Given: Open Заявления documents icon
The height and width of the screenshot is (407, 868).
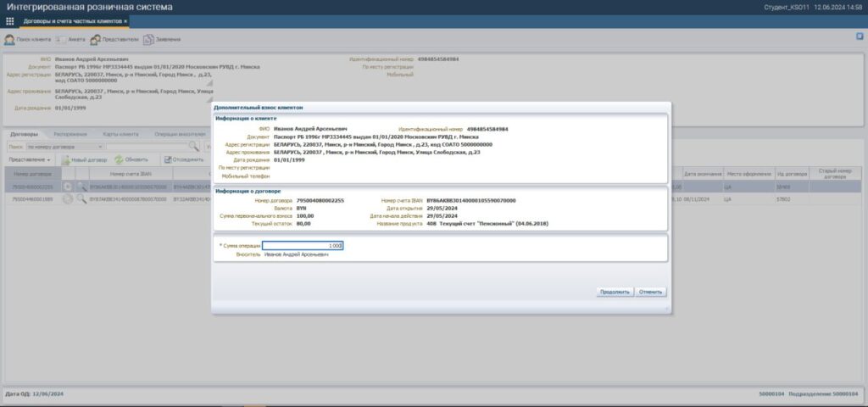Looking at the screenshot, I should coord(148,39).
